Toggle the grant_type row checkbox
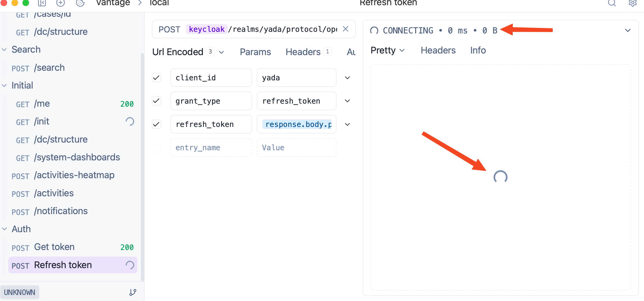Image resolution: width=644 pixels, height=301 pixels. pos(156,101)
